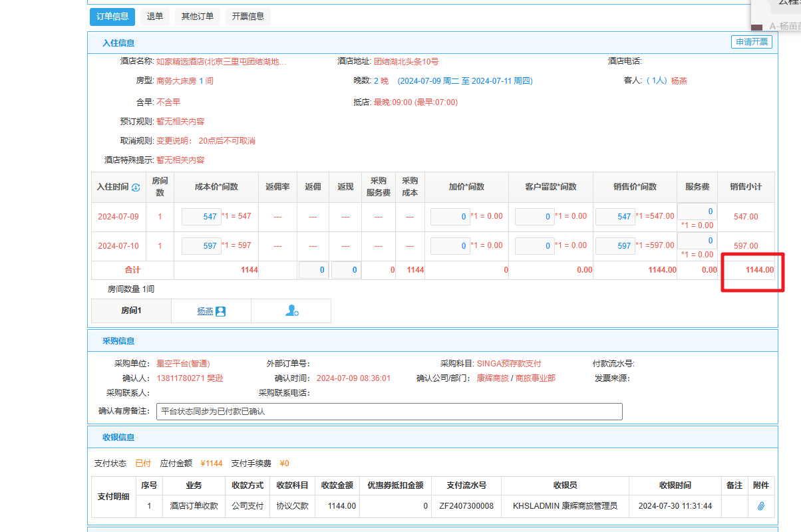Click cost price field for 2024-07-09
The height and width of the screenshot is (532, 801).
[x=202, y=217]
